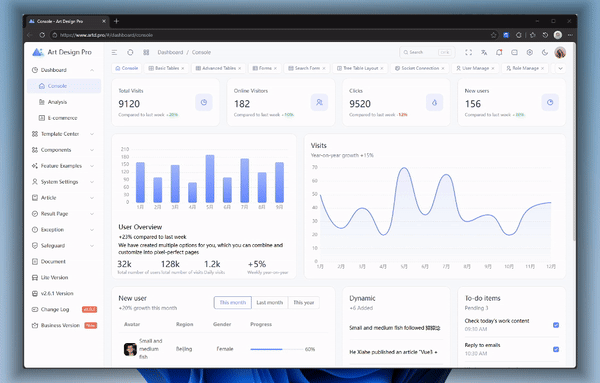Viewport: 600px width, 383px height.
Task: Select the 'Last month' filter
Action: click(270, 303)
